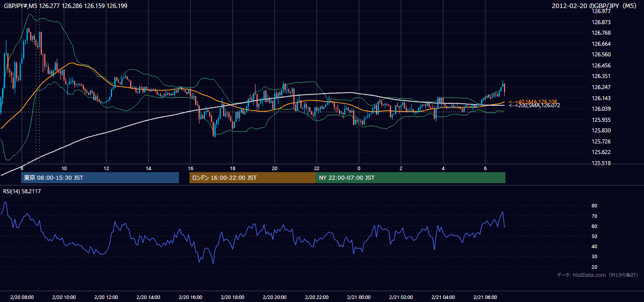Viewport: 644px width, 302px height.
Task: Click the hour label 18 under price chart
Action: click(232, 168)
